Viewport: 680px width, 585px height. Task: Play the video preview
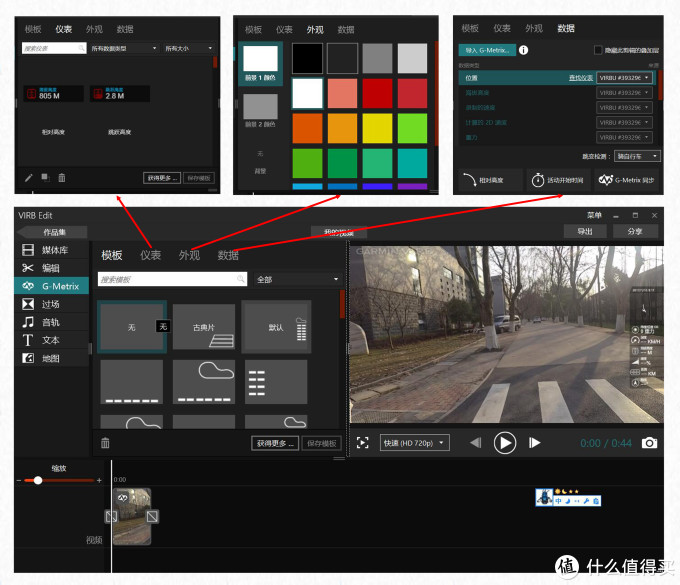coord(505,443)
